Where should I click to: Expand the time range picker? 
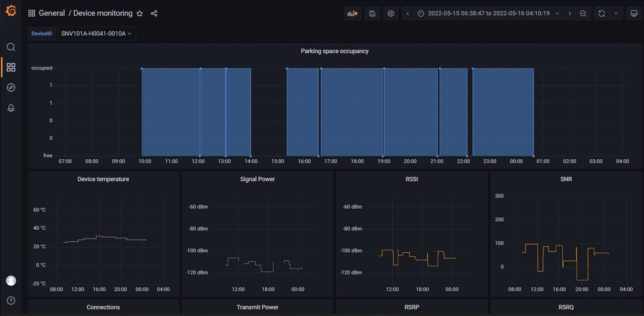[x=488, y=13]
